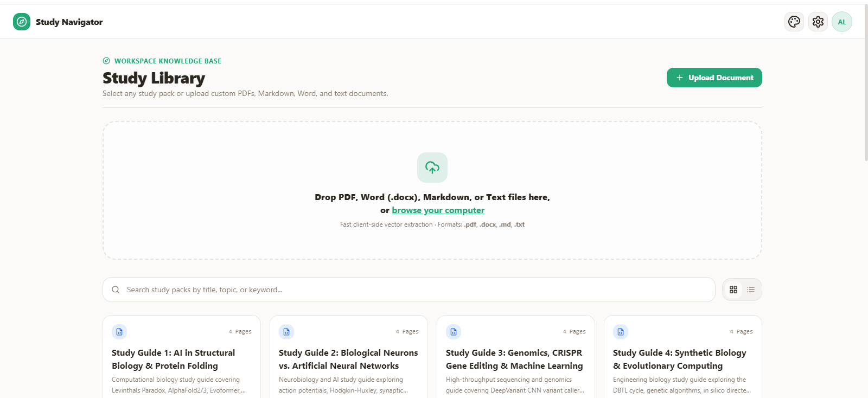Click the AL user avatar
The width and height of the screenshot is (868, 398).
842,22
